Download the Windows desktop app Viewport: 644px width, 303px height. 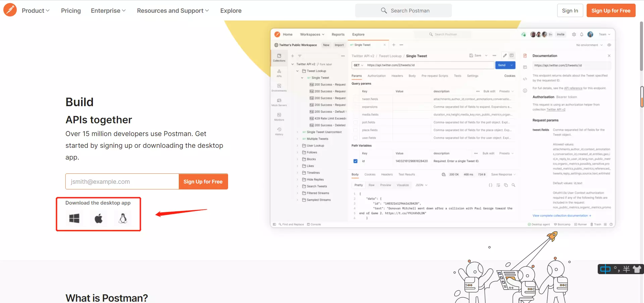tap(74, 218)
